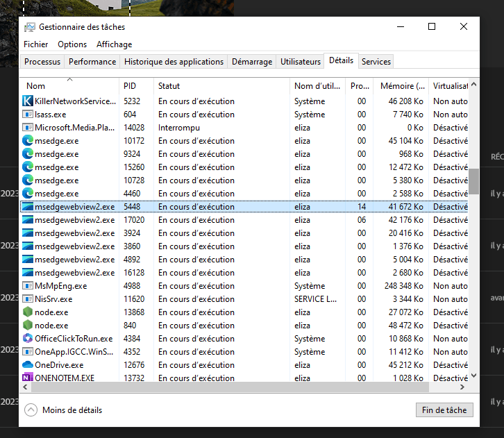504x438 pixels.
Task: Click the OneApp.IGCC.WinS... process icon
Action: 28,351
